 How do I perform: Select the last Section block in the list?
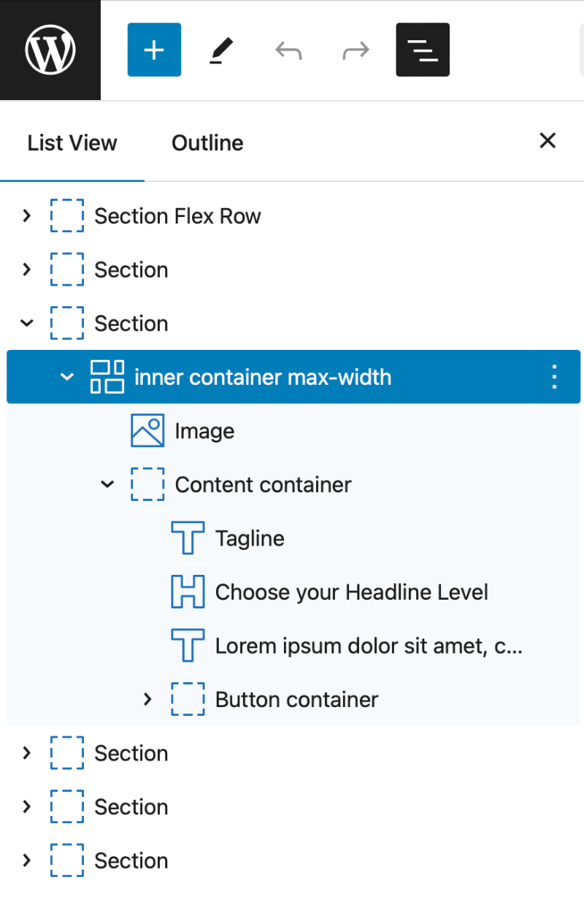[x=131, y=860]
